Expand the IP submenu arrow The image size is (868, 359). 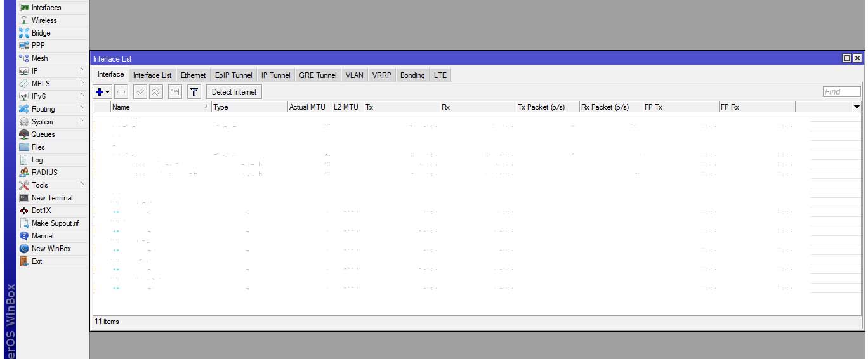pyautogui.click(x=82, y=70)
